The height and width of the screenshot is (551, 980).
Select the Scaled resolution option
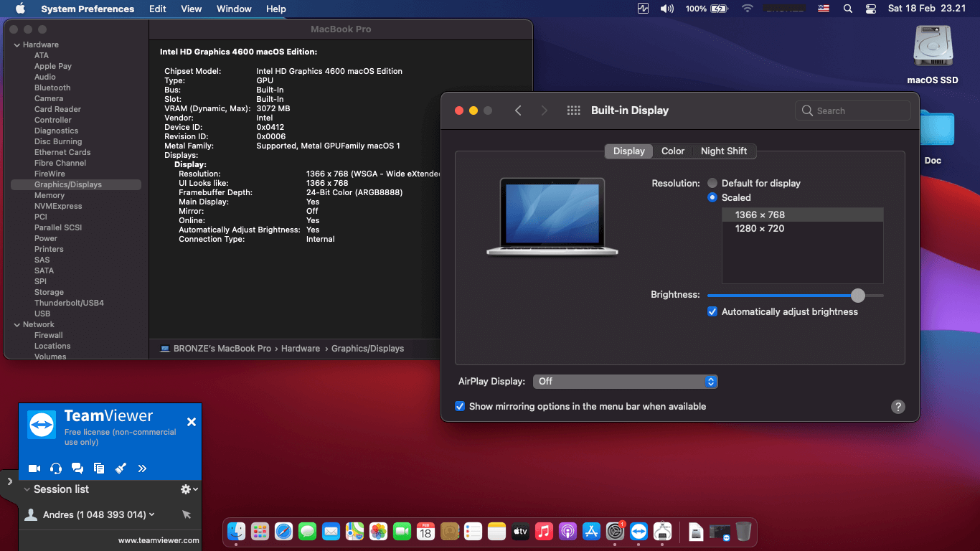click(712, 197)
